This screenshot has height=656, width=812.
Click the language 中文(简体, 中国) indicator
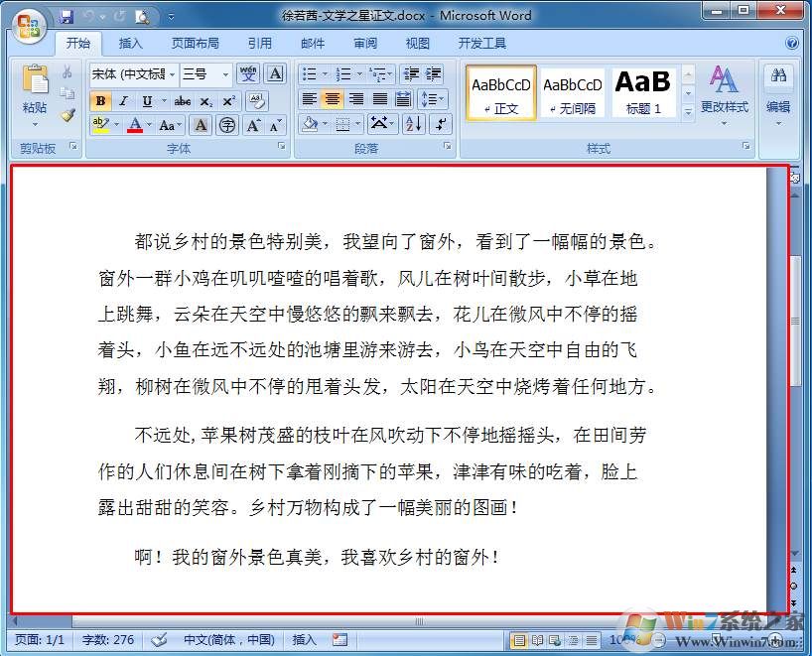point(229,640)
